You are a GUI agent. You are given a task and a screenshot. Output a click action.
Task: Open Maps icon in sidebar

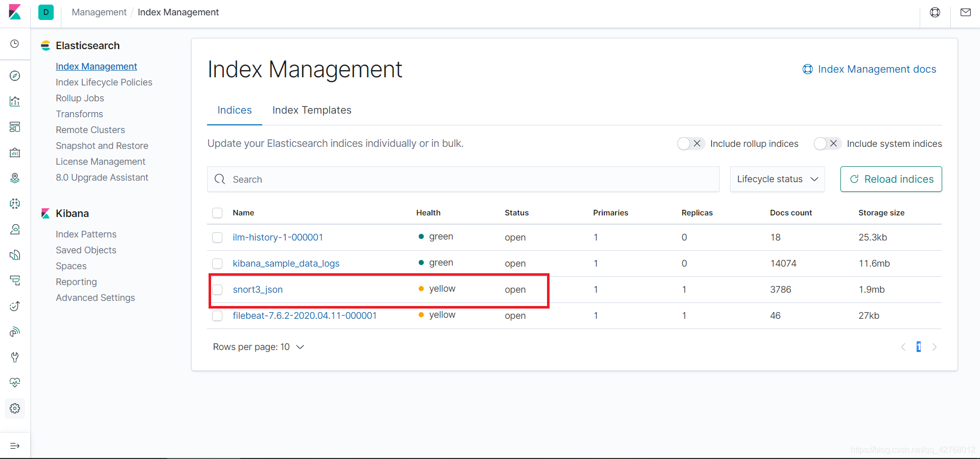point(15,178)
